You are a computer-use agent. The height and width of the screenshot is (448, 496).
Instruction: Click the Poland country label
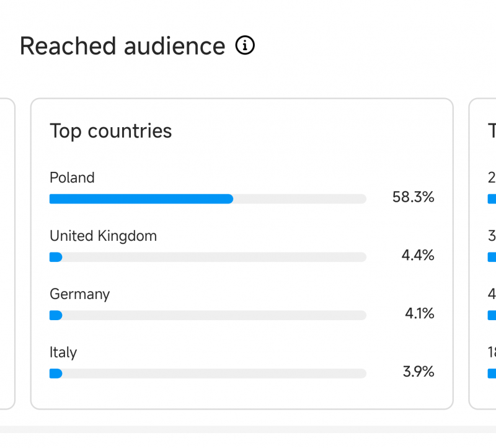click(x=72, y=178)
